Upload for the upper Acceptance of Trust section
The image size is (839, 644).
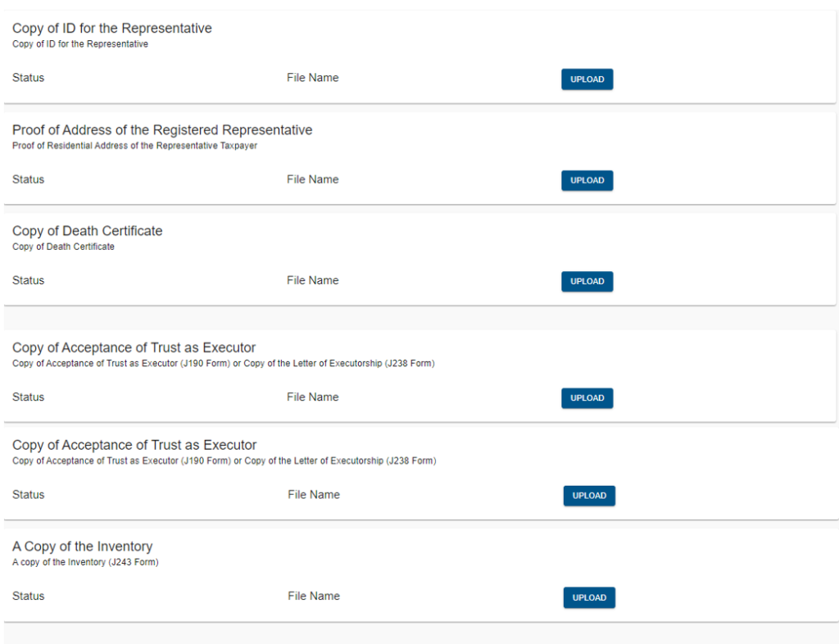[x=587, y=398]
